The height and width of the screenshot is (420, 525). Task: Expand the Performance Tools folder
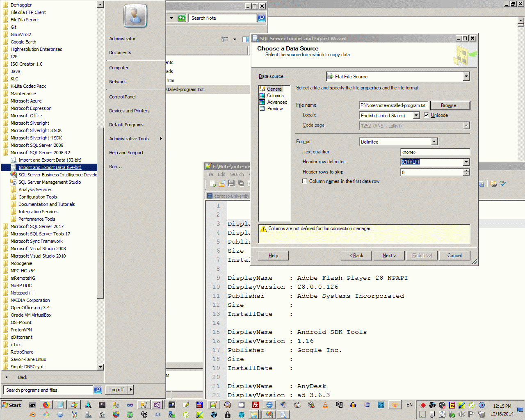37,219
